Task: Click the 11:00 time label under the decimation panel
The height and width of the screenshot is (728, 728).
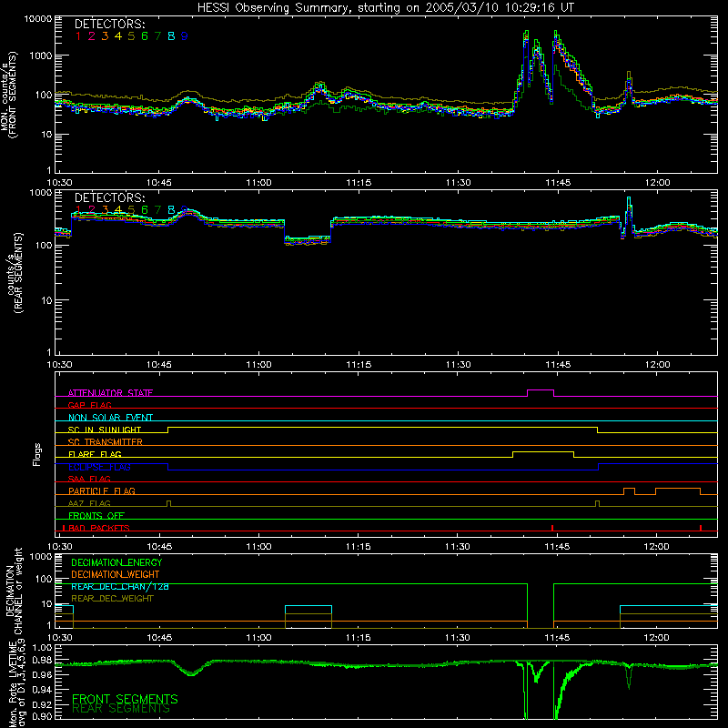Action: click(x=258, y=638)
